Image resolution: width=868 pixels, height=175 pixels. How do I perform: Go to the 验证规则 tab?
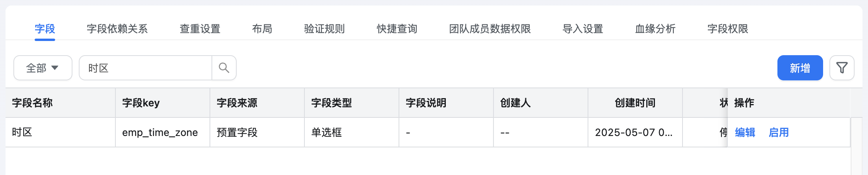[325, 29]
